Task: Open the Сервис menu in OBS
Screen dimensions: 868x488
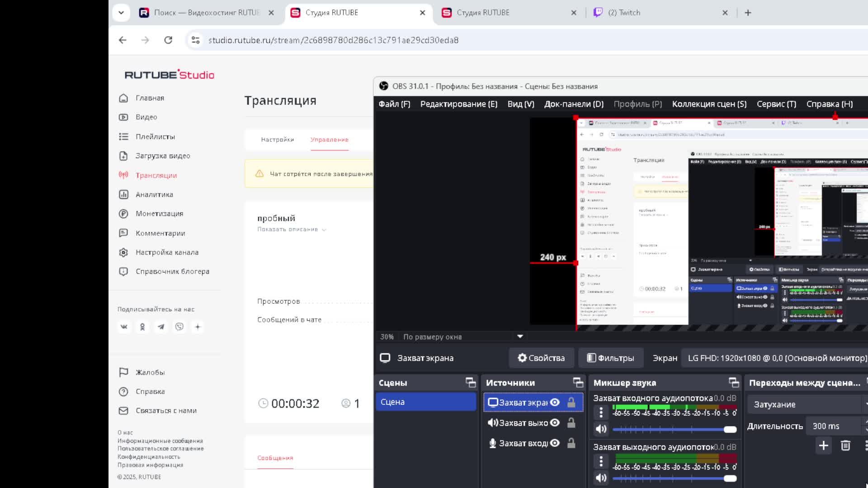Action: point(776,103)
